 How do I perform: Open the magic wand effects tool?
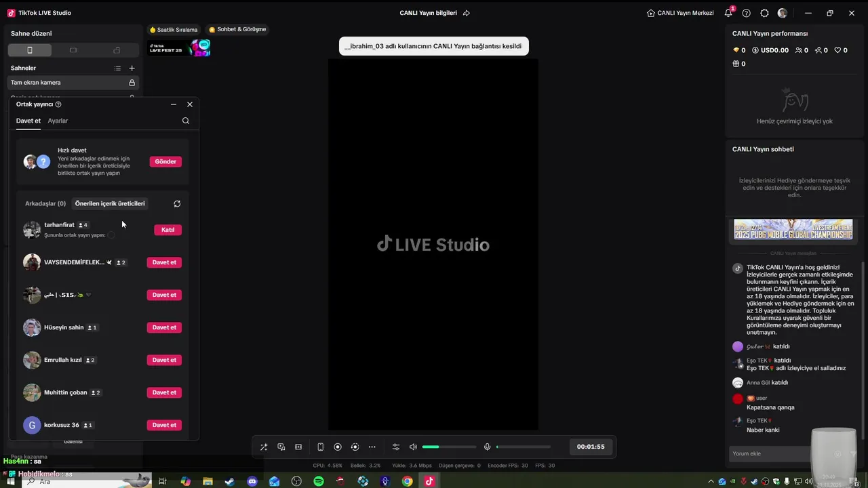pyautogui.click(x=264, y=447)
